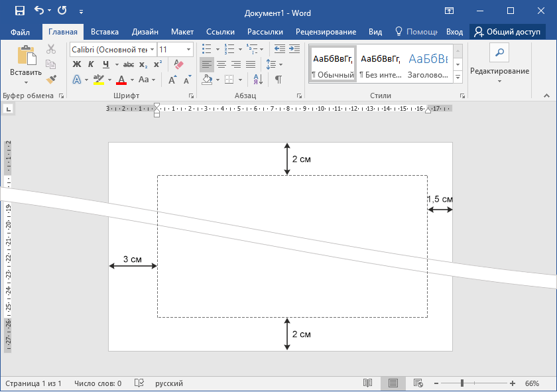Click the zoom slider in status bar
557x392 pixels.
click(462, 383)
